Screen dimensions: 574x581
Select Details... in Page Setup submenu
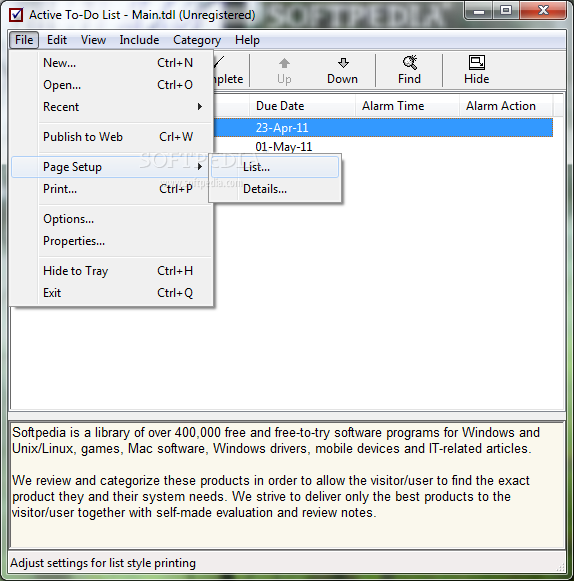pos(275,189)
